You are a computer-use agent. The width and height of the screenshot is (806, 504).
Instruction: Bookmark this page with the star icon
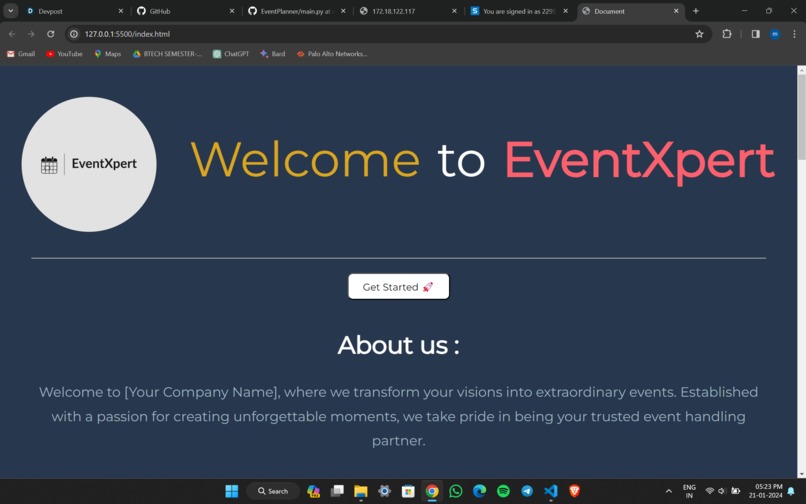coord(699,34)
